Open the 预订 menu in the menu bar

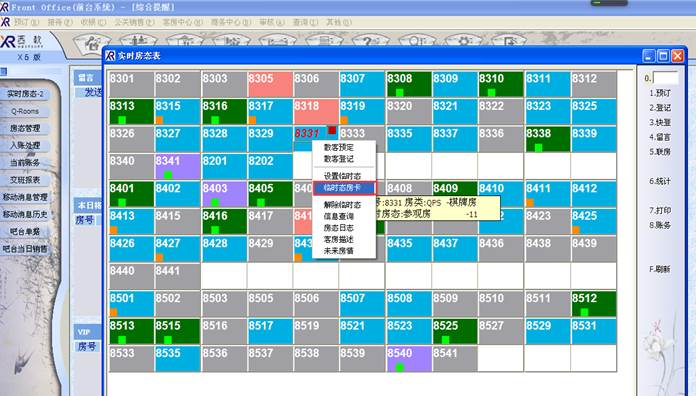click(26, 22)
